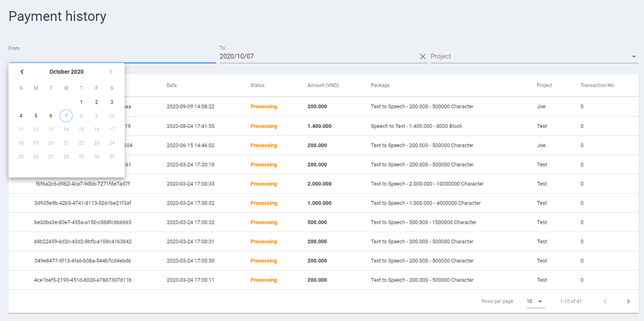Click Processing status of 2020-09-09 row
644x321 pixels.
pyautogui.click(x=263, y=107)
